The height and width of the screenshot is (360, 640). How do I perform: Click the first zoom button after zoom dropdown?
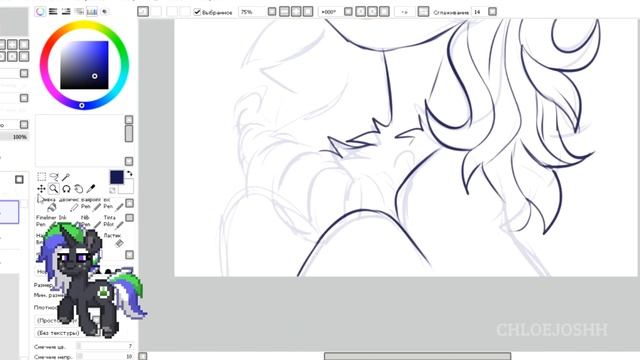284,12
